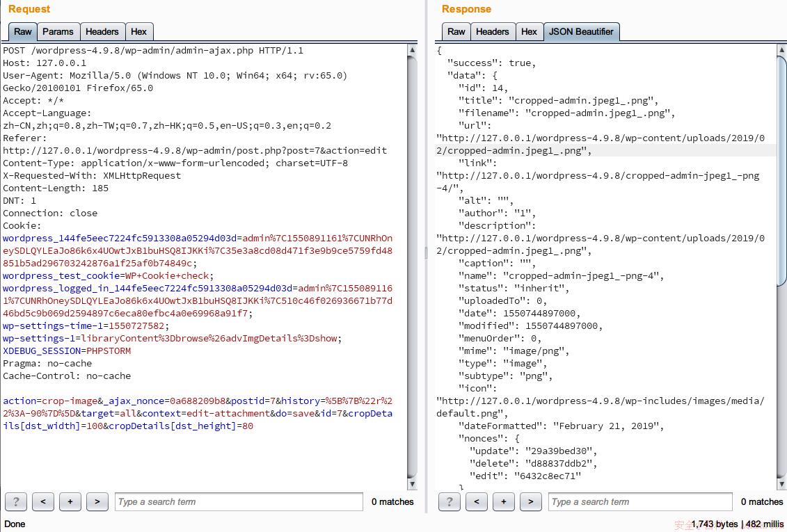Select the JSON Beautifier tab

click(x=581, y=31)
